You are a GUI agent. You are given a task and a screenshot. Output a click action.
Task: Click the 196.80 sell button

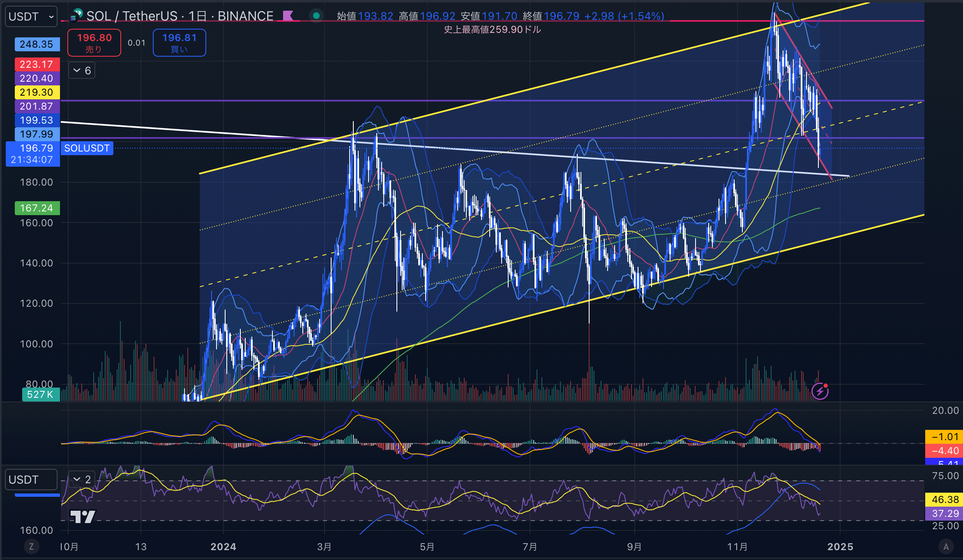(94, 43)
